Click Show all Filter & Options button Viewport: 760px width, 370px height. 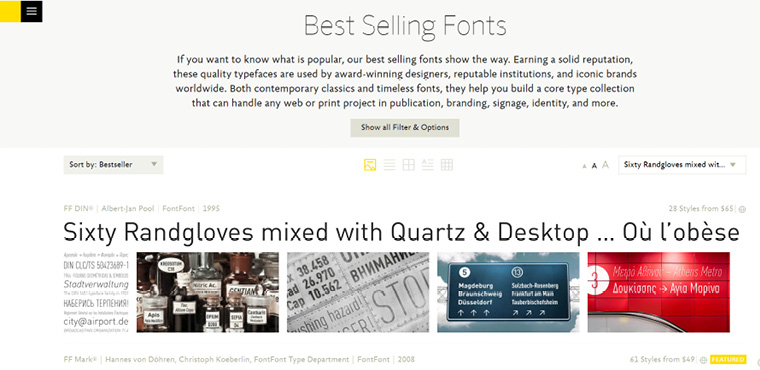(405, 128)
